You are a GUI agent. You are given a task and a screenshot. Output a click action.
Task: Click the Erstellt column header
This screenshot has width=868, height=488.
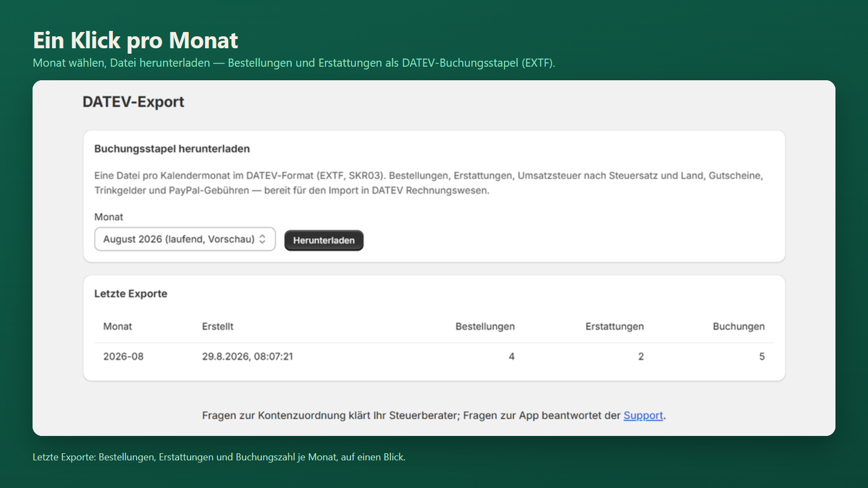point(218,326)
